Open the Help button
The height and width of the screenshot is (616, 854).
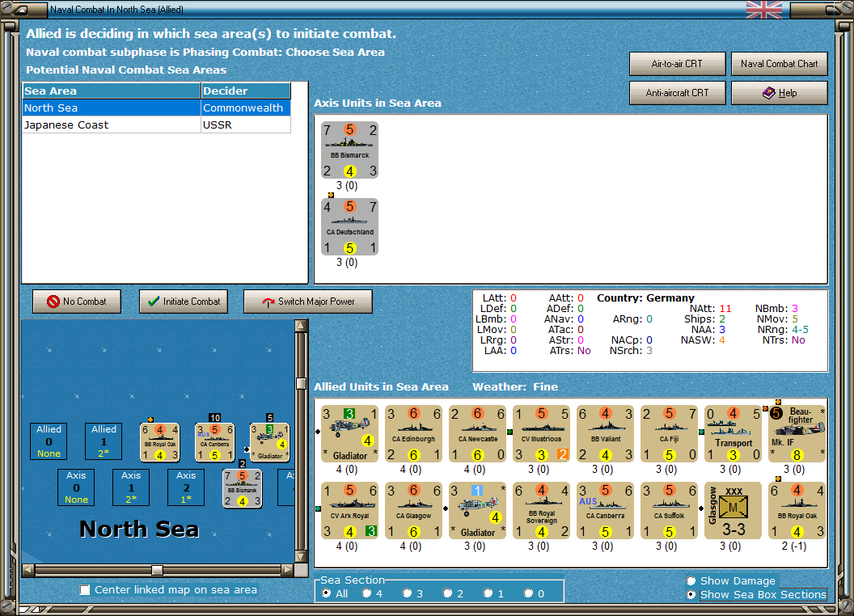click(x=780, y=93)
